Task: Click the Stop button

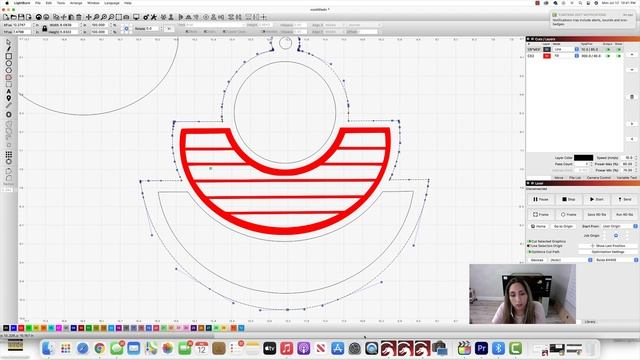Action: [569, 200]
